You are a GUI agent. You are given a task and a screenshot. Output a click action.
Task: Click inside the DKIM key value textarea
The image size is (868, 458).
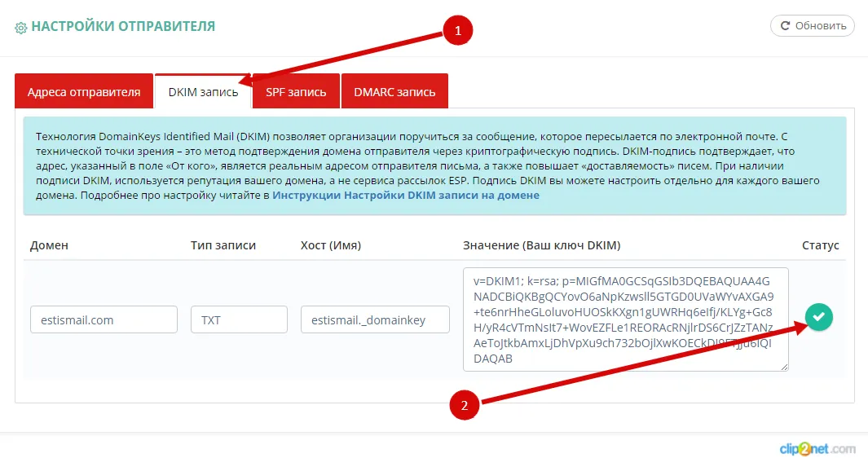[625, 319]
